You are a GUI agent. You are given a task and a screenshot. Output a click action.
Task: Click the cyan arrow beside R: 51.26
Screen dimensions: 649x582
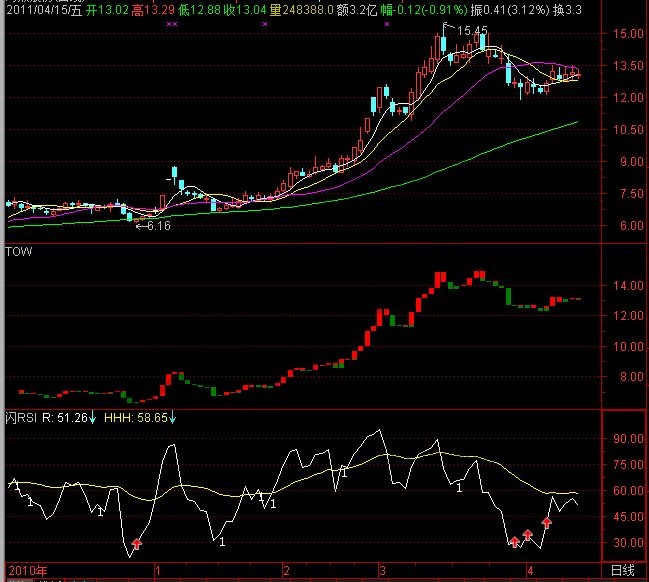(x=91, y=418)
